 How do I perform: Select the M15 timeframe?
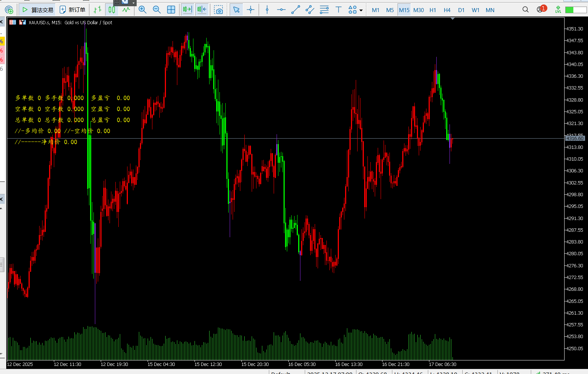point(404,10)
